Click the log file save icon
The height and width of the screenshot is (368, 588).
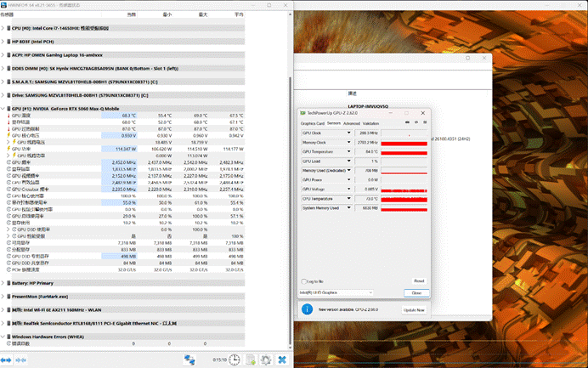pyautogui.click(x=251, y=360)
